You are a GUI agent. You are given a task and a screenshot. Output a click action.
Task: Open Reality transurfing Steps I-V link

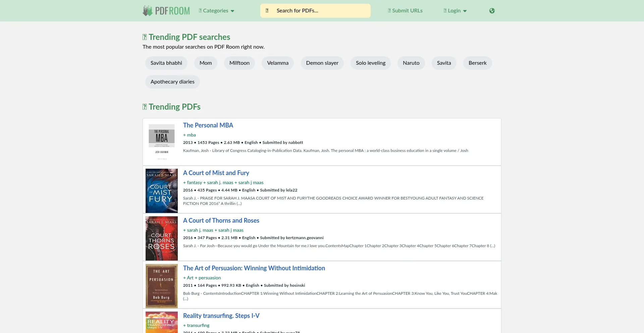coord(221,316)
